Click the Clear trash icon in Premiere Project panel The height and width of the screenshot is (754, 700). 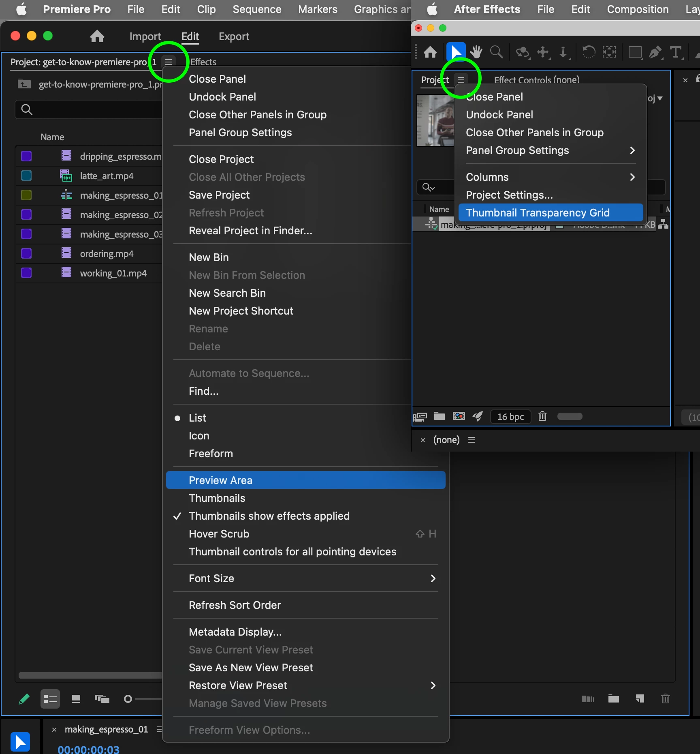click(666, 699)
